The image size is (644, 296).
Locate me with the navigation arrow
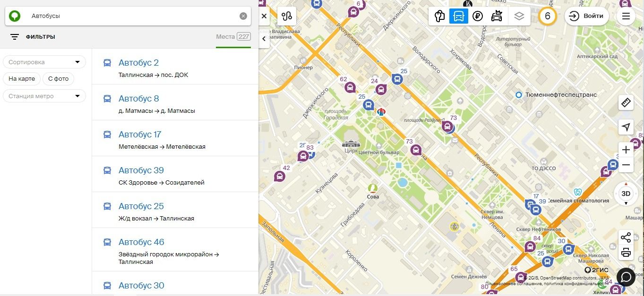[x=626, y=127]
